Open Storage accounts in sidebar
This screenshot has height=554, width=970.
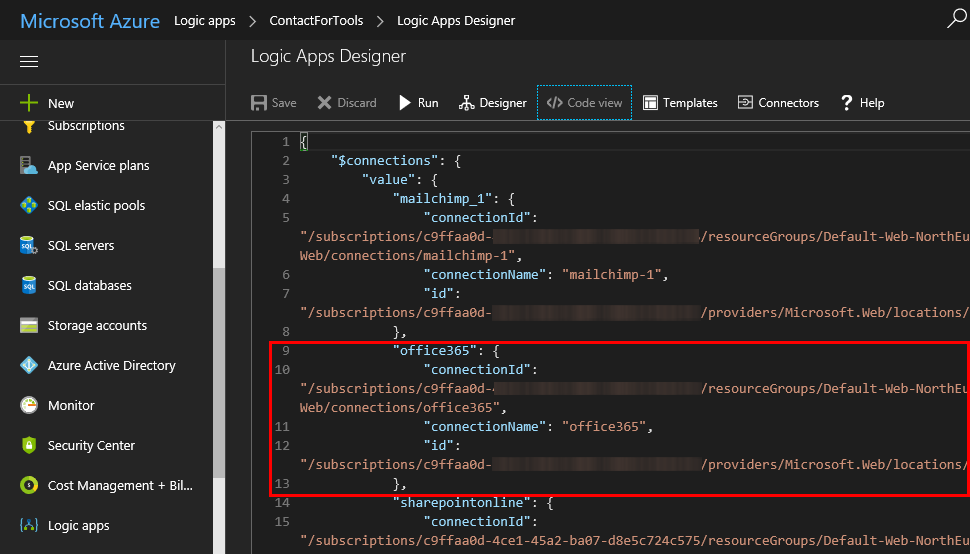97,325
